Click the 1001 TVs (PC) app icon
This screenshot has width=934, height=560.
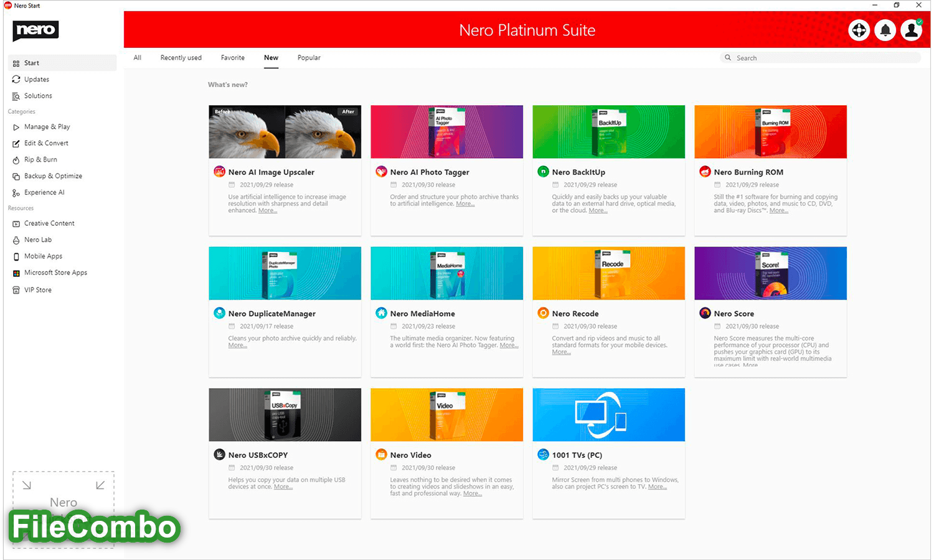543,454
